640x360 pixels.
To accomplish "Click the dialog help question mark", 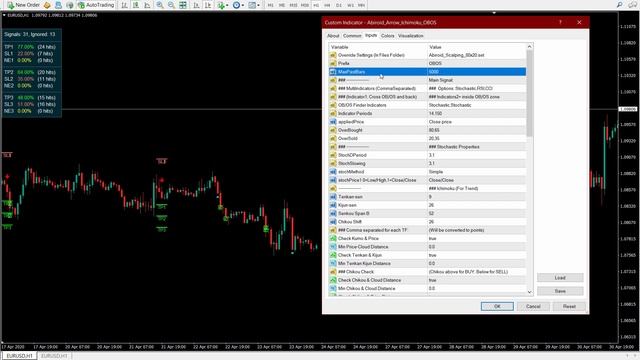I will tap(560, 22).
